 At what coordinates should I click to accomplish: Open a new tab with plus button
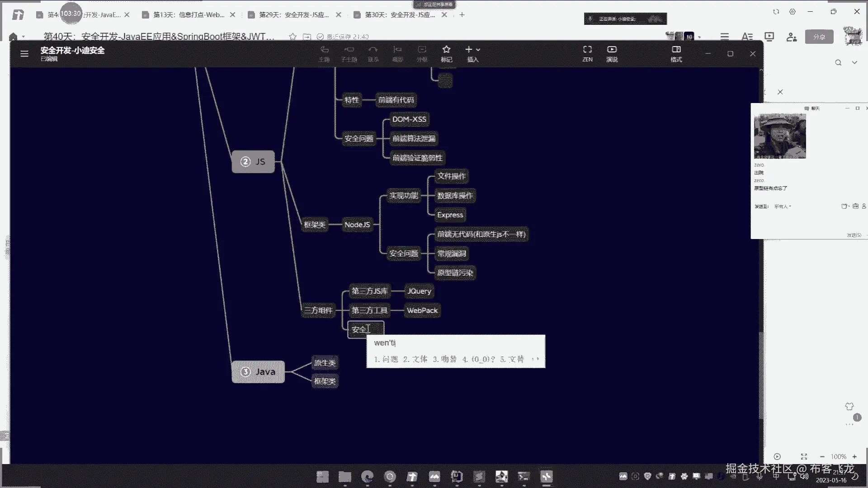[462, 15]
